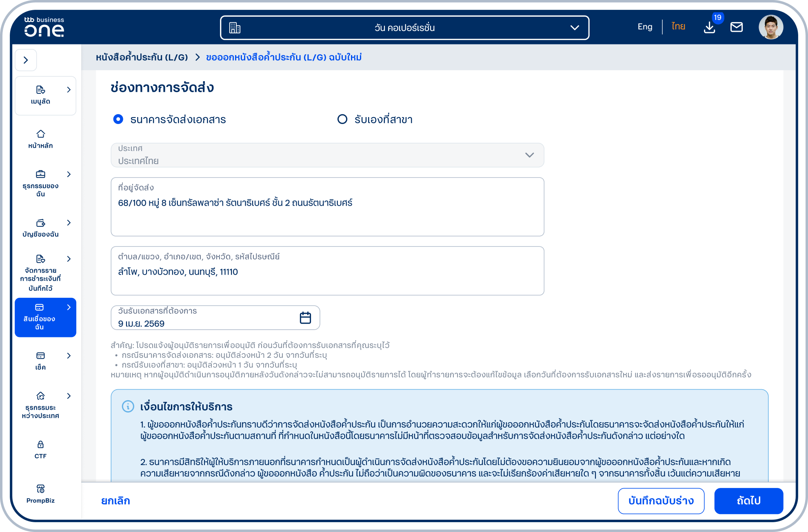Click the เมนูลัด shortcut menu icon
The image size is (808, 532).
[40, 90]
